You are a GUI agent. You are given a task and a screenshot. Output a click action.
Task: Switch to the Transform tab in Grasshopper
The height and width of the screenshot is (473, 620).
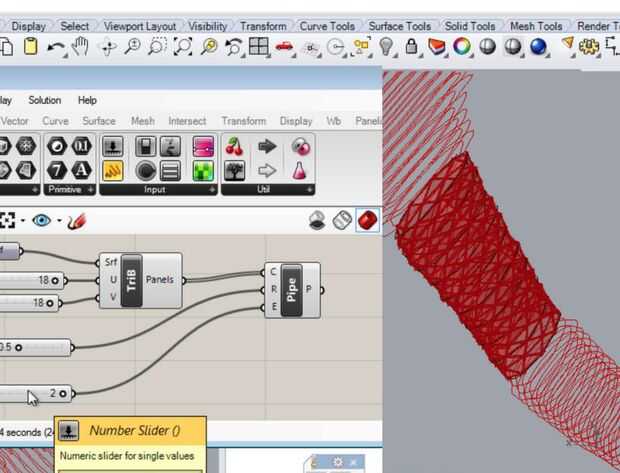(244, 121)
